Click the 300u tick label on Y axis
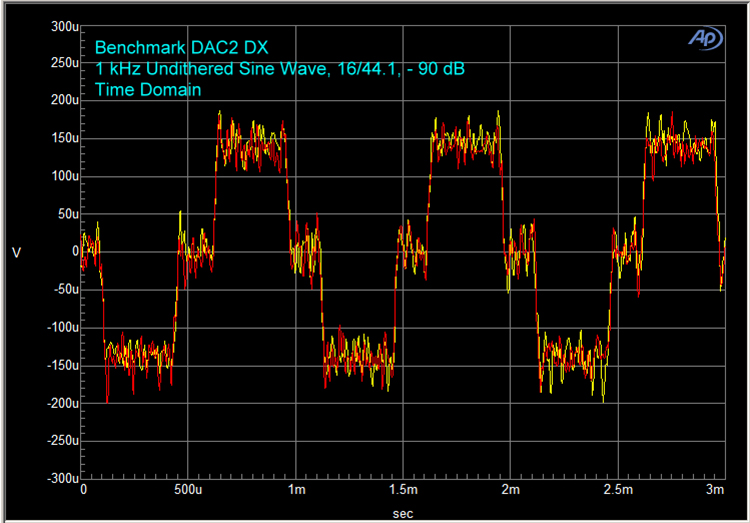Viewport: 750px width, 523px height. [x=63, y=25]
